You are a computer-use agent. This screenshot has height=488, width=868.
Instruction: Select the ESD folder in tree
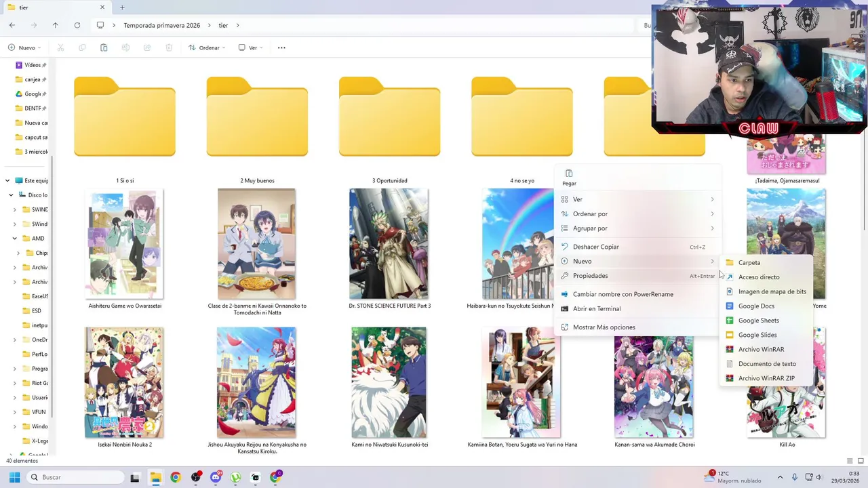click(x=31, y=310)
